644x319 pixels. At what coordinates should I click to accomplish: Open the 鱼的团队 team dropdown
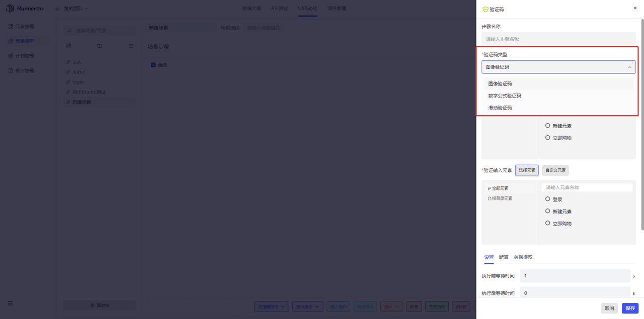(76, 9)
